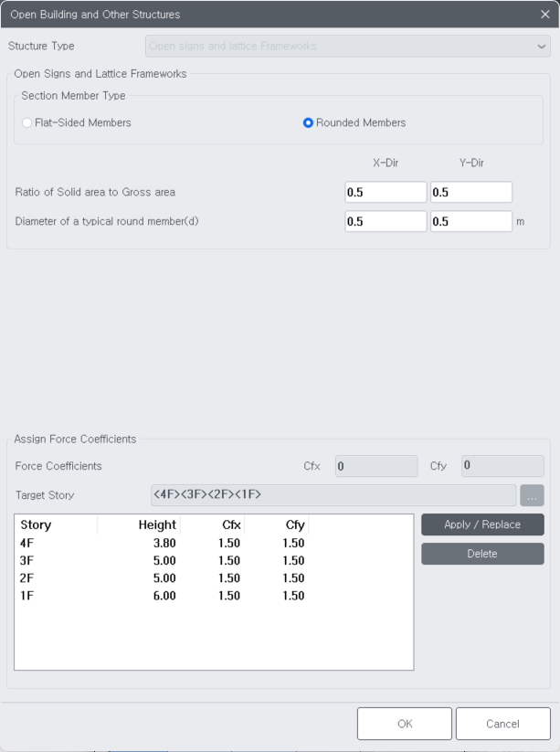This screenshot has height=752, width=560.
Task: Click the Cfx force coefficient field
Action: pyautogui.click(x=375, y=465)
